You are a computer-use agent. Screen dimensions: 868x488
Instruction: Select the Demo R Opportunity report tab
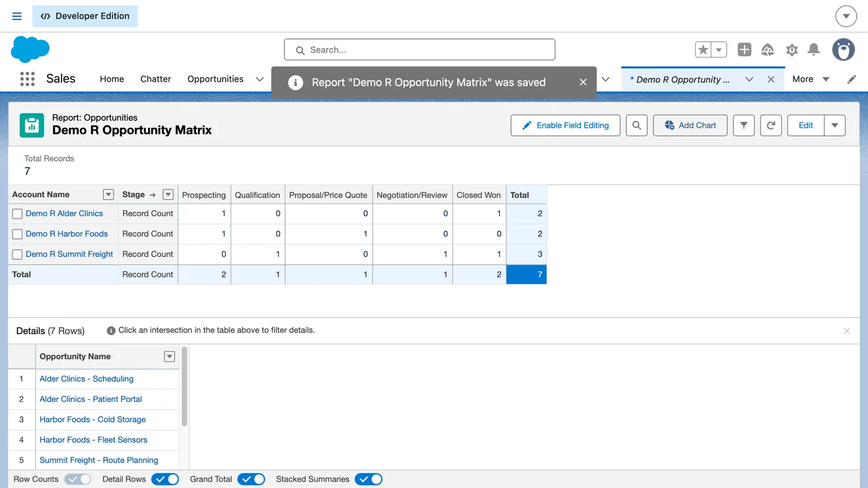680,79
